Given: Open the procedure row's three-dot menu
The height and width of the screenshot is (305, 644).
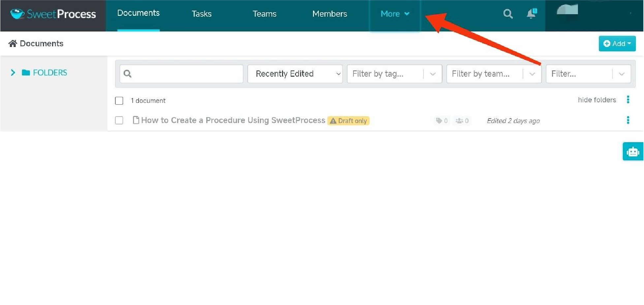Looking at the screenshot, I should coord(628,120).
